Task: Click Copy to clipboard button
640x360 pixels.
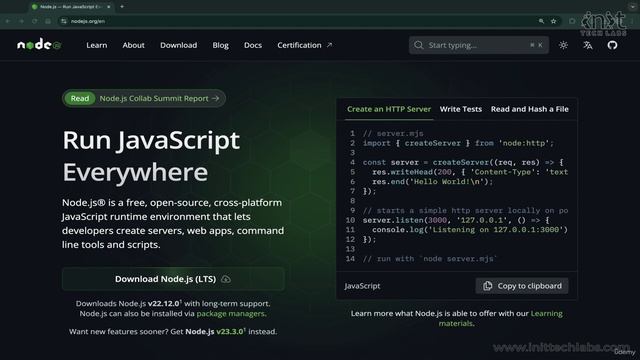Action: pos(522,286)
